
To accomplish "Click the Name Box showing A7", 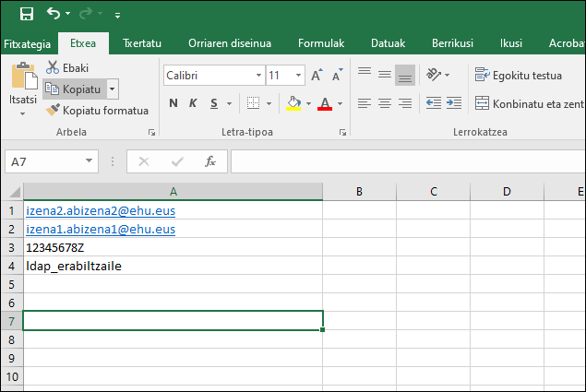I will [x=44, y=161].
